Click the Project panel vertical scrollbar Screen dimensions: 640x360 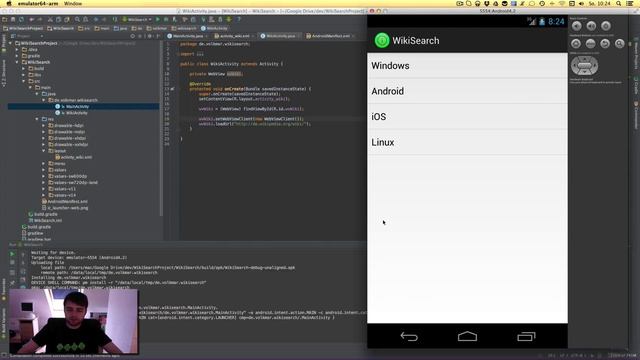point(161,129)
